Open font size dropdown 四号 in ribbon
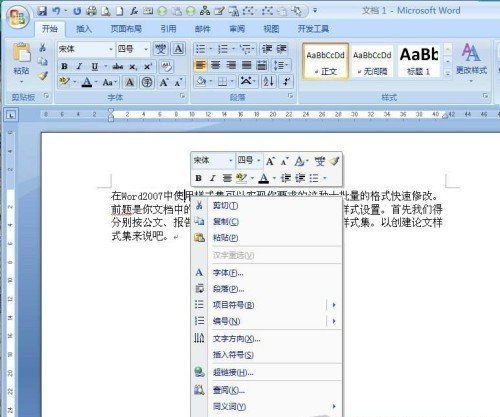The height and width of the screenshot is (417, 500). [x=146, y=49]
